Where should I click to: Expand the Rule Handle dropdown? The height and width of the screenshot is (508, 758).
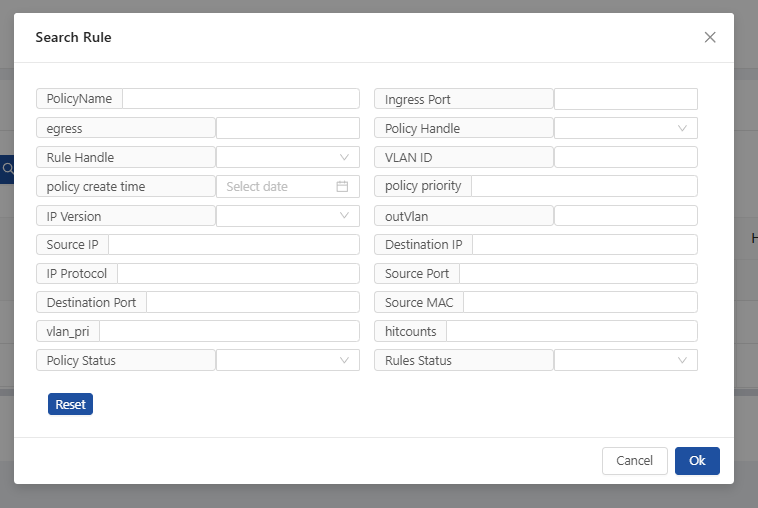click(x=288, y=157)
